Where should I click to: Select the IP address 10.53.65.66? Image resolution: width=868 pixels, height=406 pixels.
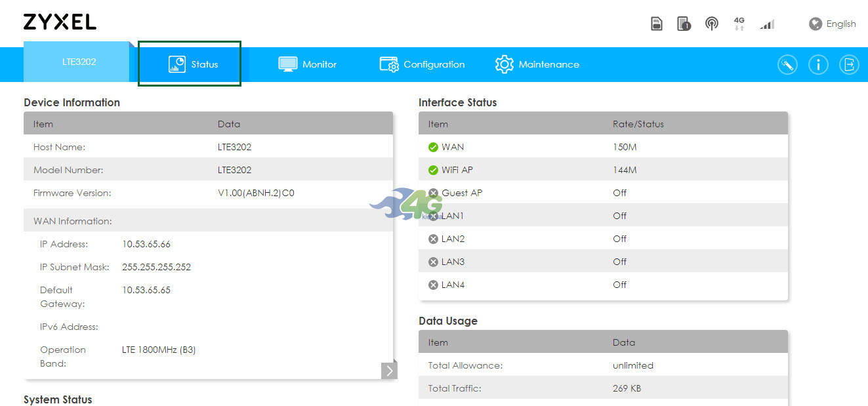click(146, 244)
